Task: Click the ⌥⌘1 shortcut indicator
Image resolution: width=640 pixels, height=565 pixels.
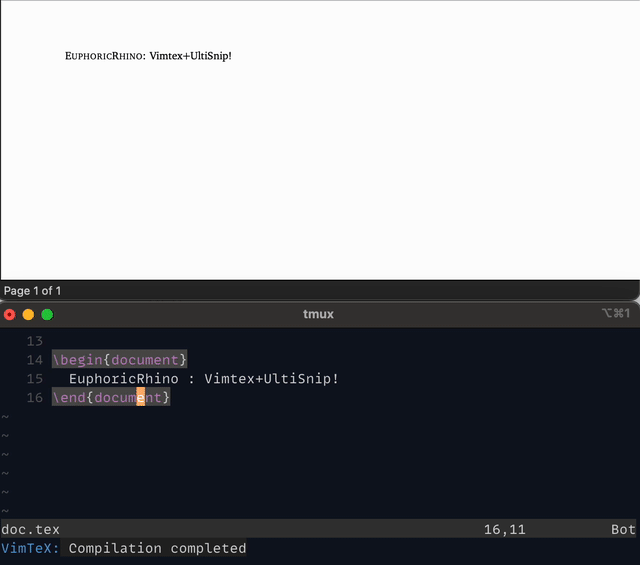Action: coord(616,314)
